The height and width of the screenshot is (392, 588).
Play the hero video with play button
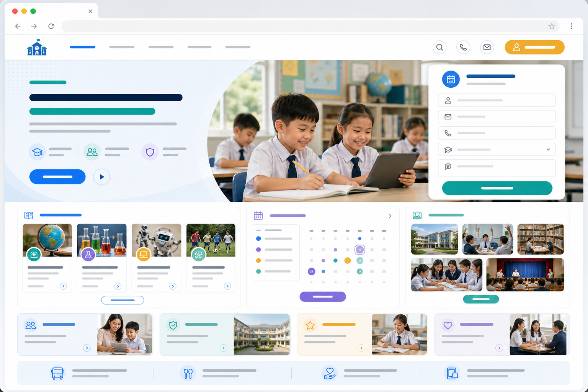101,177
